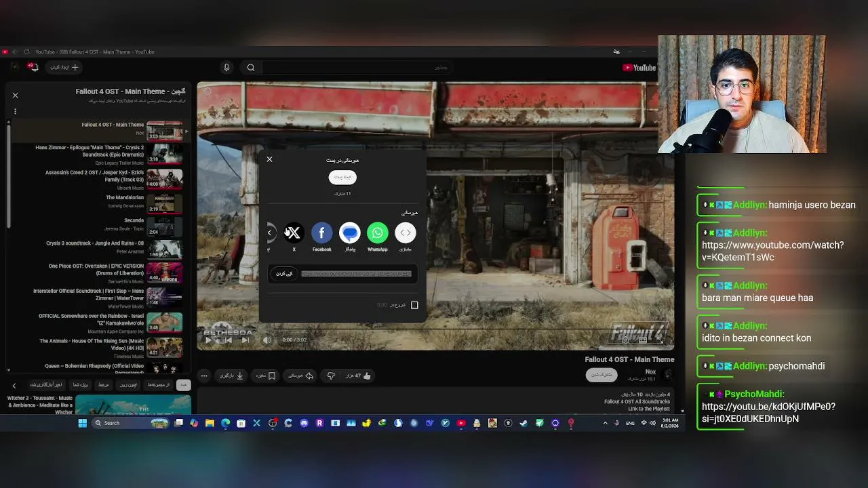Share the video via WhatsApp
Image resolution: width=868 pixels, height=488 pixels.
377,233
